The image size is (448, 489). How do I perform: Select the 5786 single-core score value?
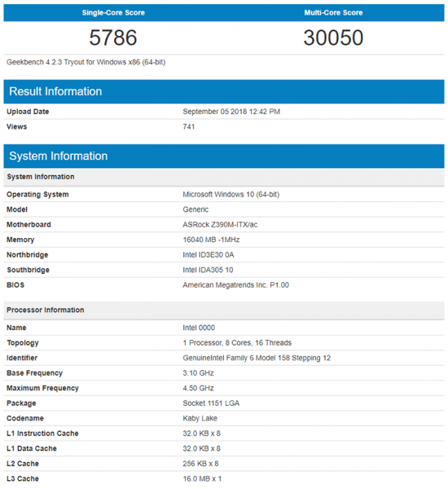[x=113, y=37]
